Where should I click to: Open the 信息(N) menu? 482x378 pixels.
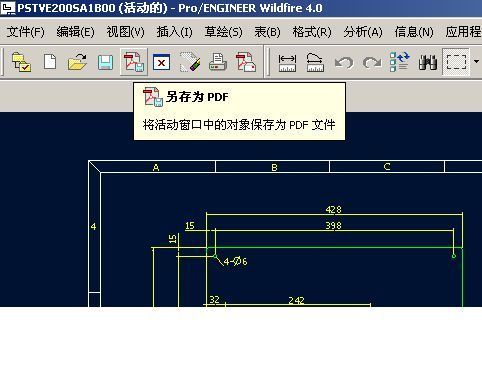click(x=414, y=32)
